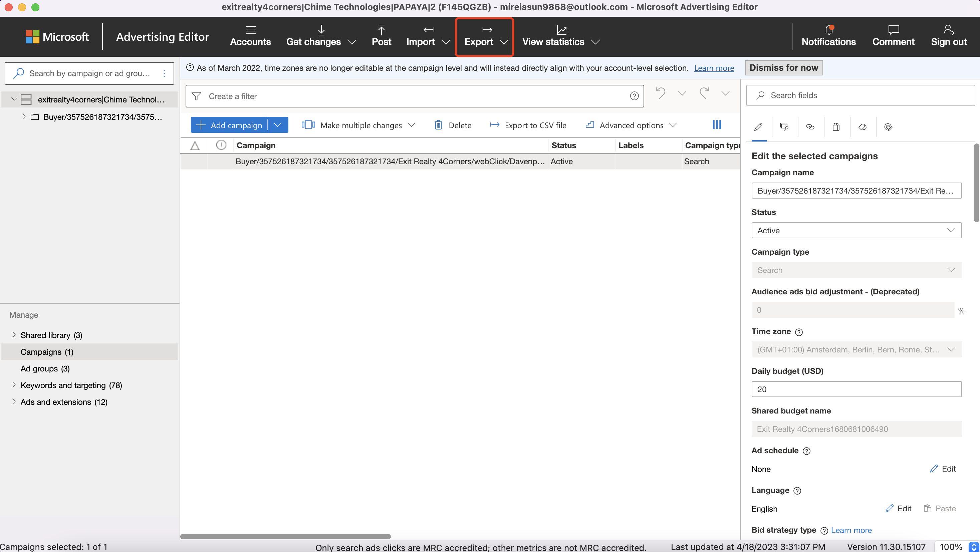The width and height of the screenshot is (980, 552).
Task: Click Dismiss for now button
Action: [784, 68]
